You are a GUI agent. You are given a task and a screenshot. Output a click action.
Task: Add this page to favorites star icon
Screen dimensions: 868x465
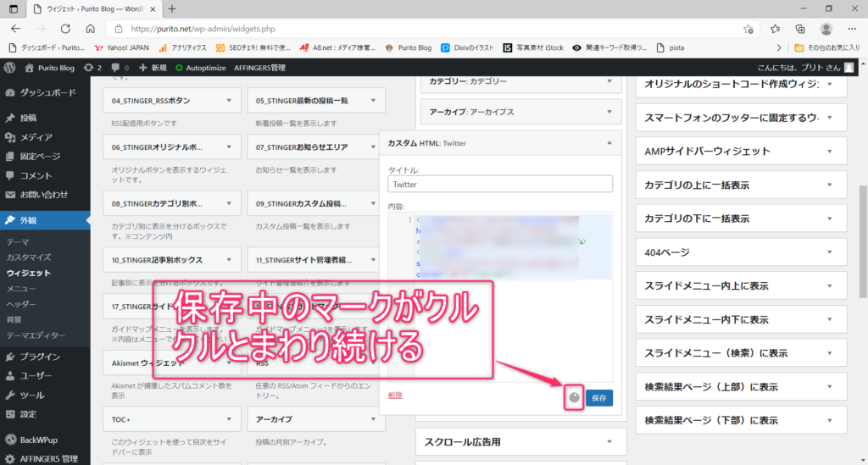point(748,28)
